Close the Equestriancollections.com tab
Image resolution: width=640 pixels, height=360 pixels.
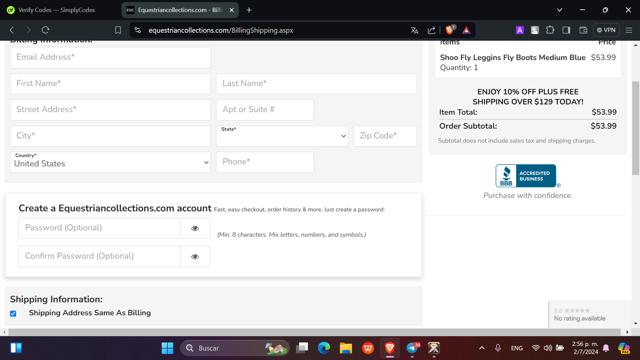(x=231, y=10)
